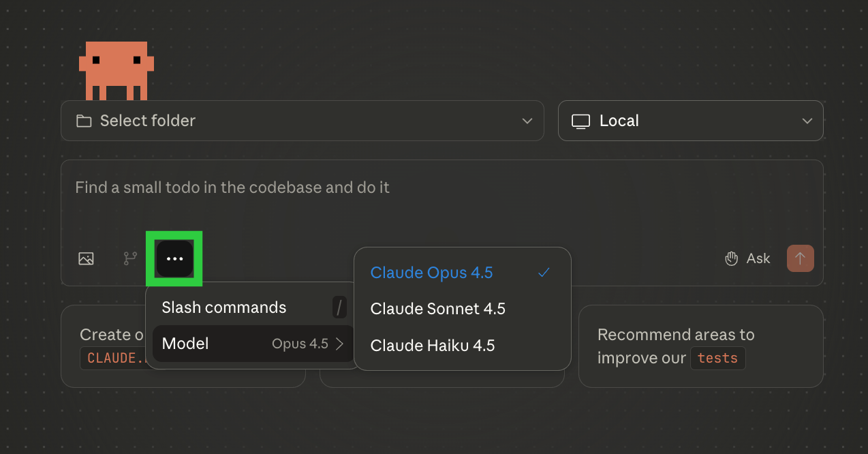This screenshot has width=868, height=454.
Task: Click the image attachment icon
Action: click(x=86, y=259)
